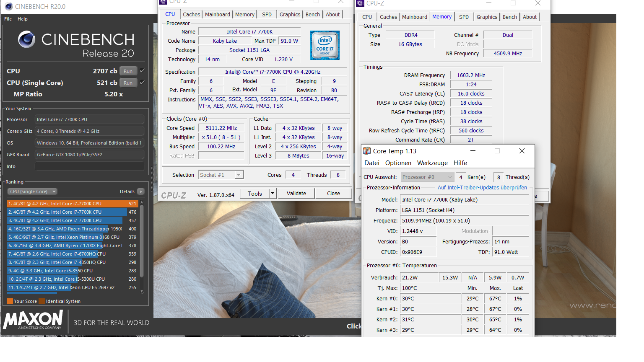Open the CPU (Single Core) ranking dropdown

point(33,191)
